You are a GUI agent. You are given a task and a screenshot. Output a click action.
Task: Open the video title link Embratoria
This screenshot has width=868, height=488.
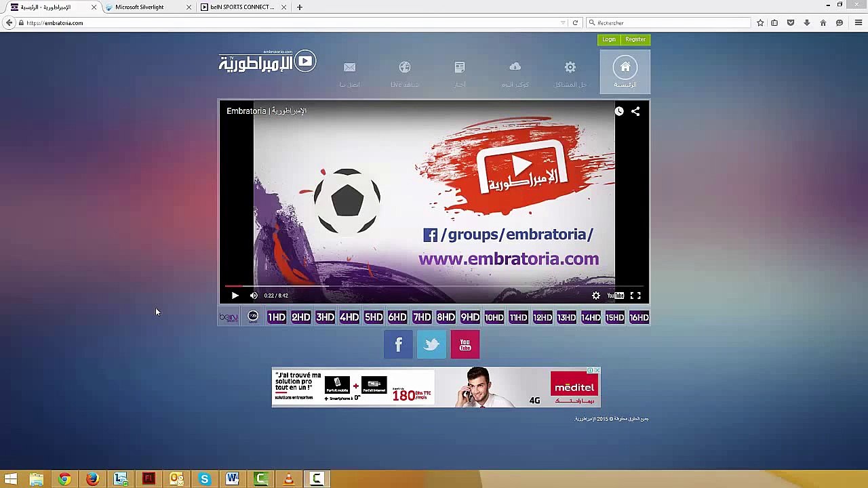coord(267,111)
